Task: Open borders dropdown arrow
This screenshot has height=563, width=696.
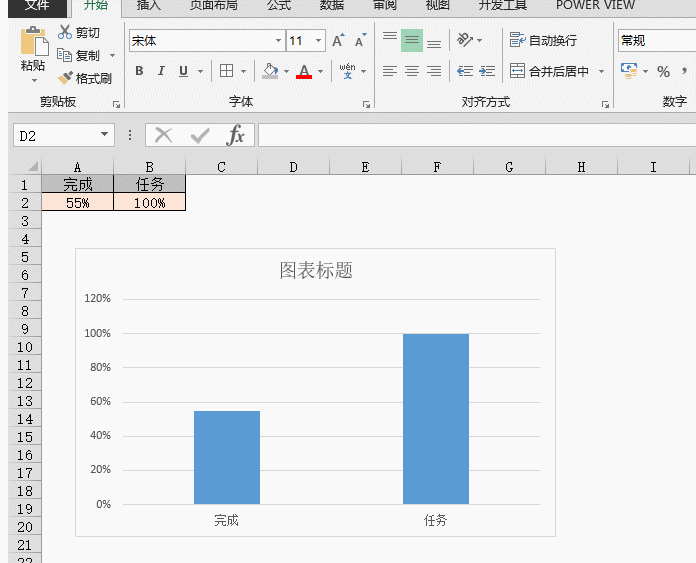Action: click(243, 71)
